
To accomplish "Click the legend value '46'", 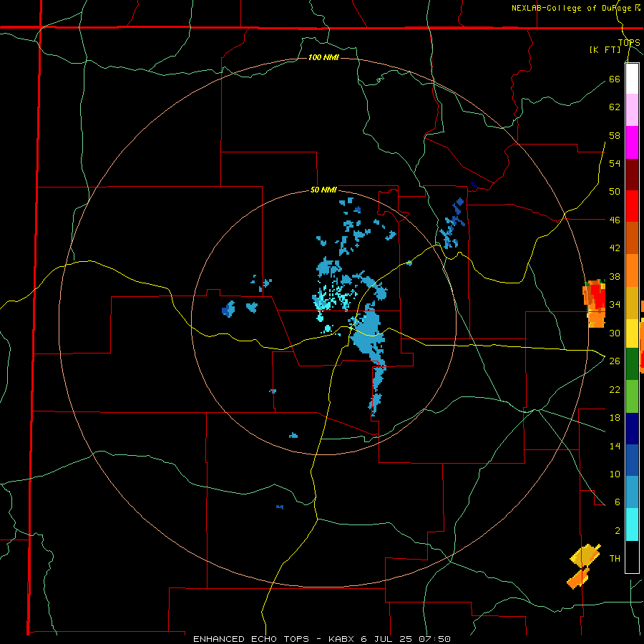I will pyautogui.click(x=615, y=220).
